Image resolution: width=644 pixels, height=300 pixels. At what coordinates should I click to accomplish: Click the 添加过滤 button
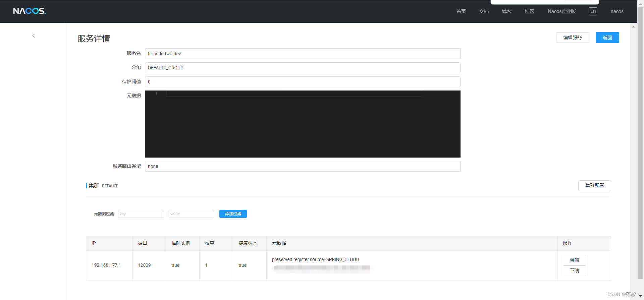(x=233, y=214)
